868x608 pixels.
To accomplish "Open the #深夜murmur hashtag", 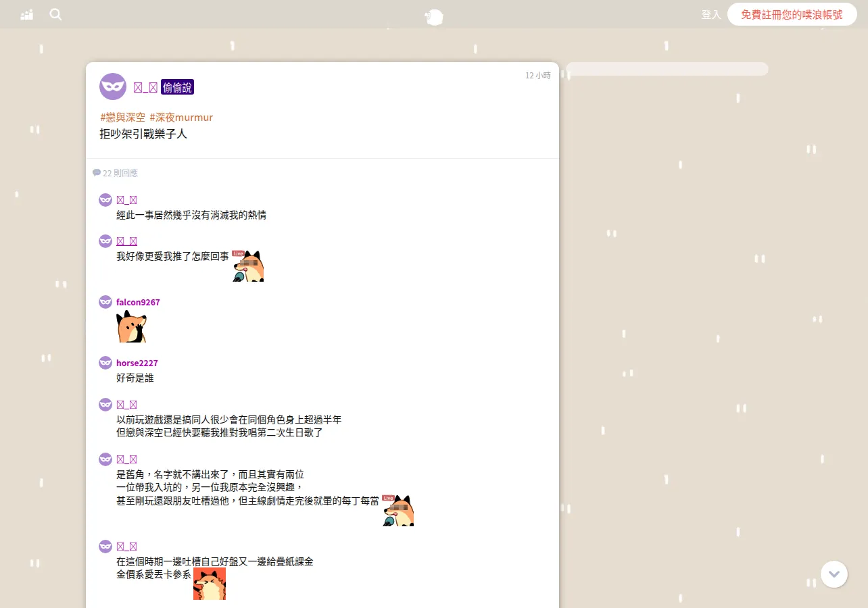I will click(181, 117).
